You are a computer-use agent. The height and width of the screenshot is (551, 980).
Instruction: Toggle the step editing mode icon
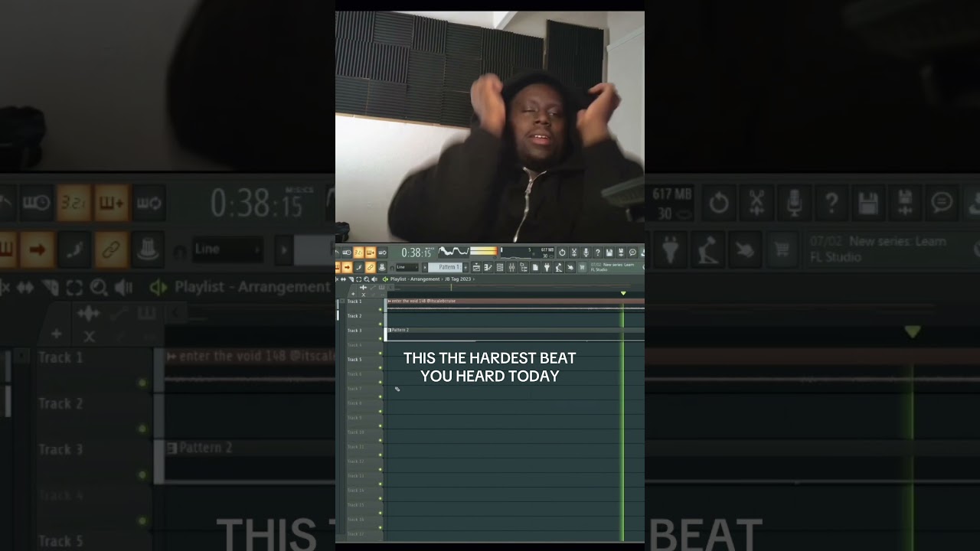pyautogui.click(x=359, y=267)
